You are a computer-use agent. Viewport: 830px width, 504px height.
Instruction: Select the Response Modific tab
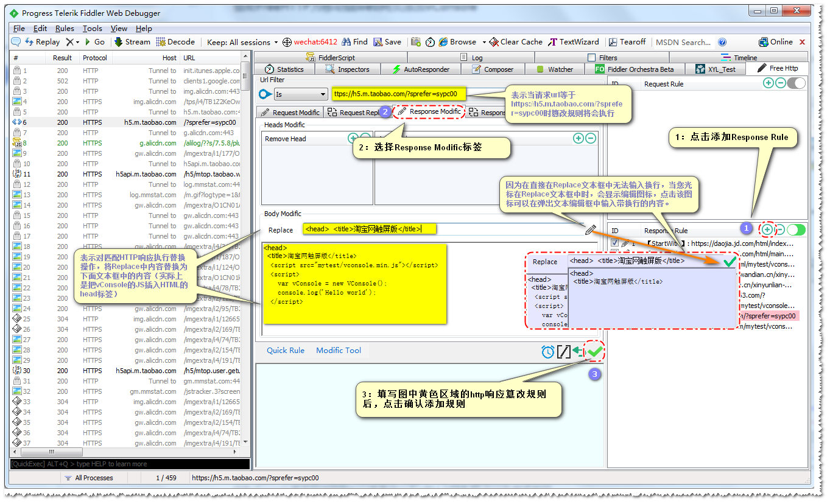click(429, 112)
